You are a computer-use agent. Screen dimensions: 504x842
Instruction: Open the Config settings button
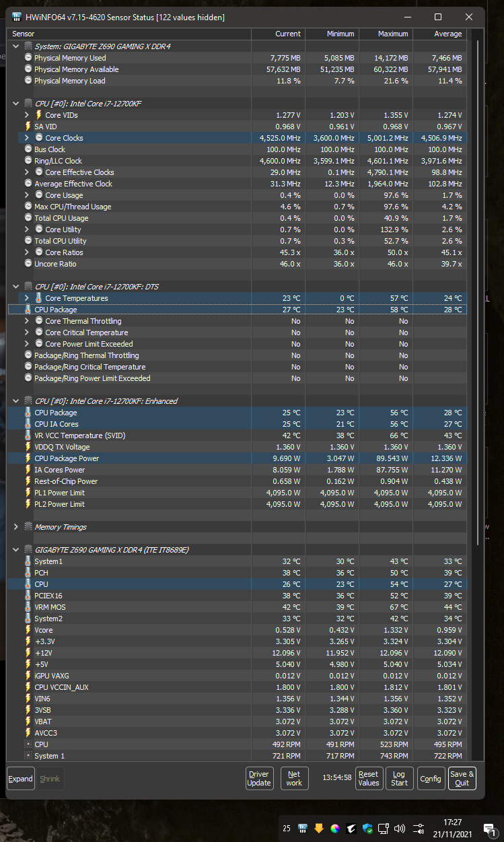(x=431, y=779)
